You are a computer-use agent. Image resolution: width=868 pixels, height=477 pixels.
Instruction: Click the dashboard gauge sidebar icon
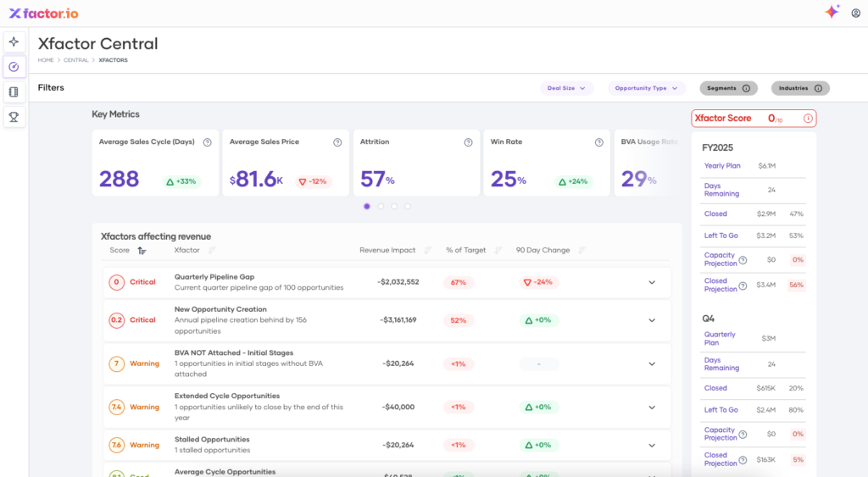click(x=14, y=67)
